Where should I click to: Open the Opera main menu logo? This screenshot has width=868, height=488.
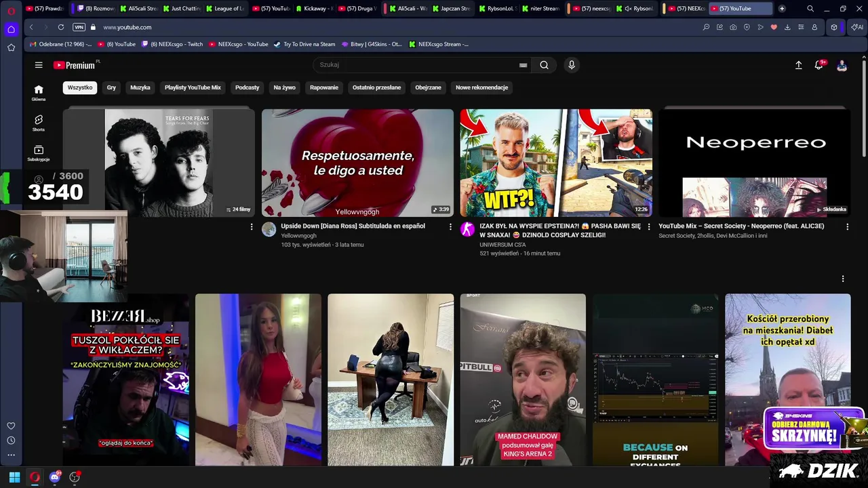coord(11,11)
